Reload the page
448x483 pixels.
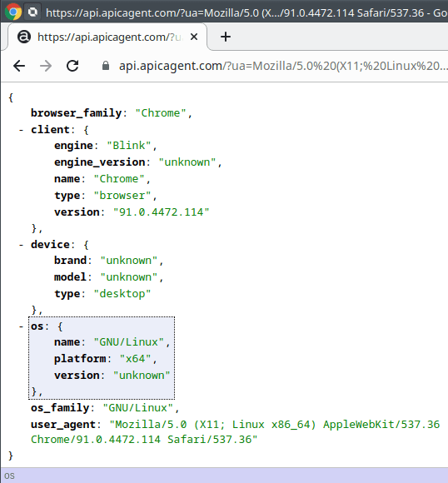[x=72, y=66]
